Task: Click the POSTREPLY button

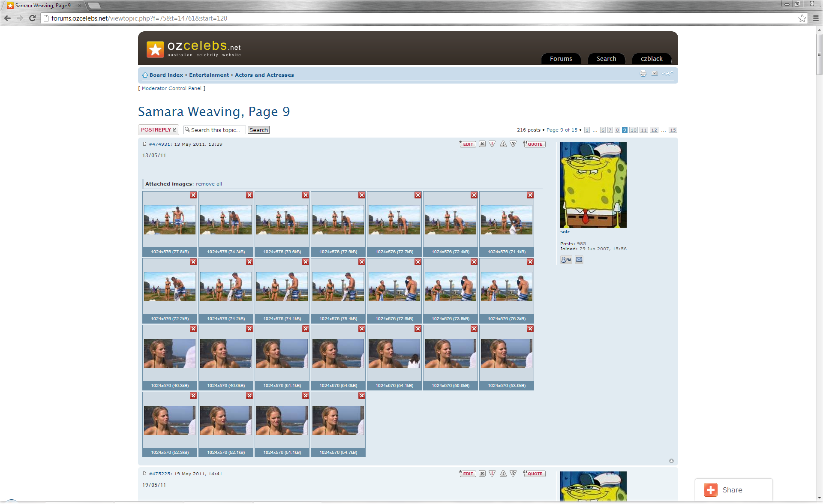Action: click(158, 130)
